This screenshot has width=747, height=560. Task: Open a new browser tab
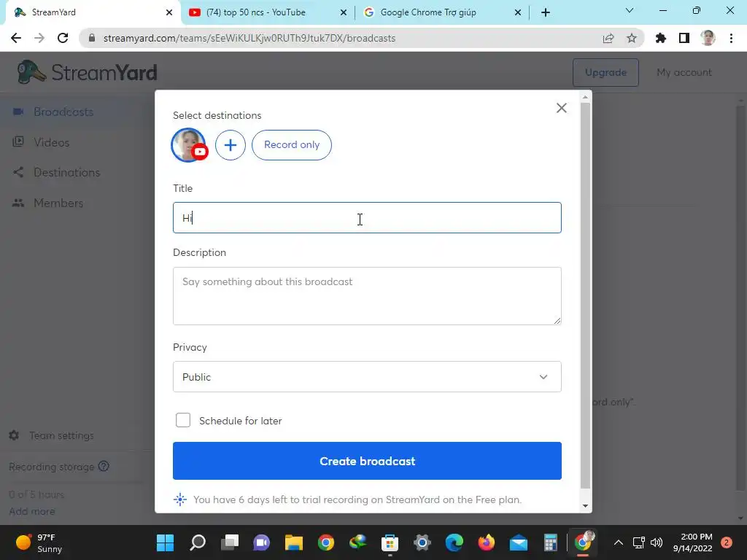tap(546, 12)
